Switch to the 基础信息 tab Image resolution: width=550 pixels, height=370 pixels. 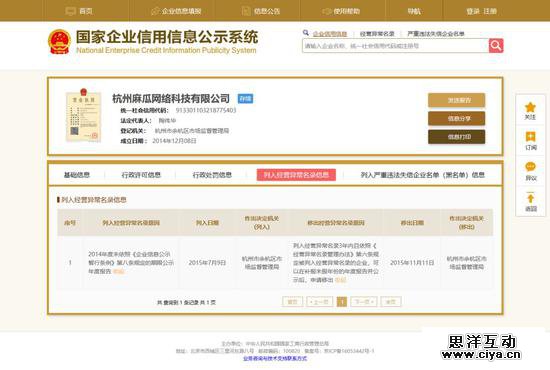pos(77,175)
